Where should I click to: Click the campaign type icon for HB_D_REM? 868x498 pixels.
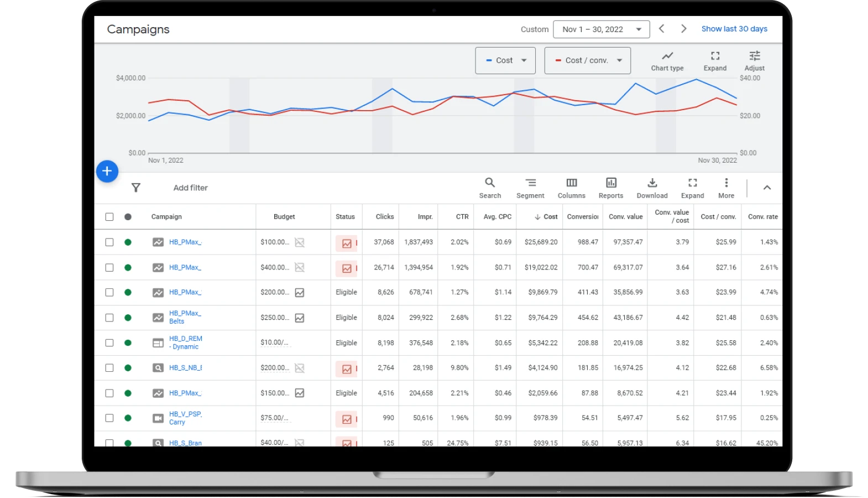(158, 343)
